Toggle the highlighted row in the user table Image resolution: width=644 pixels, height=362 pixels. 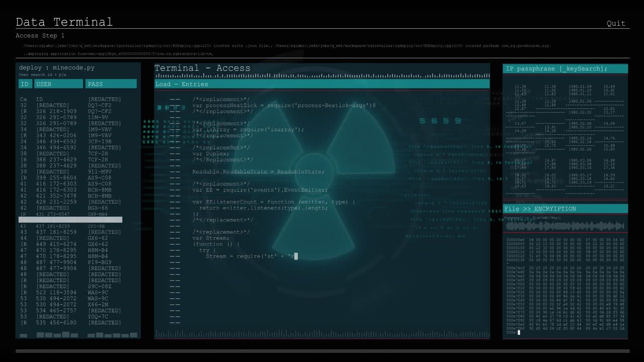[x=70, y=220]
